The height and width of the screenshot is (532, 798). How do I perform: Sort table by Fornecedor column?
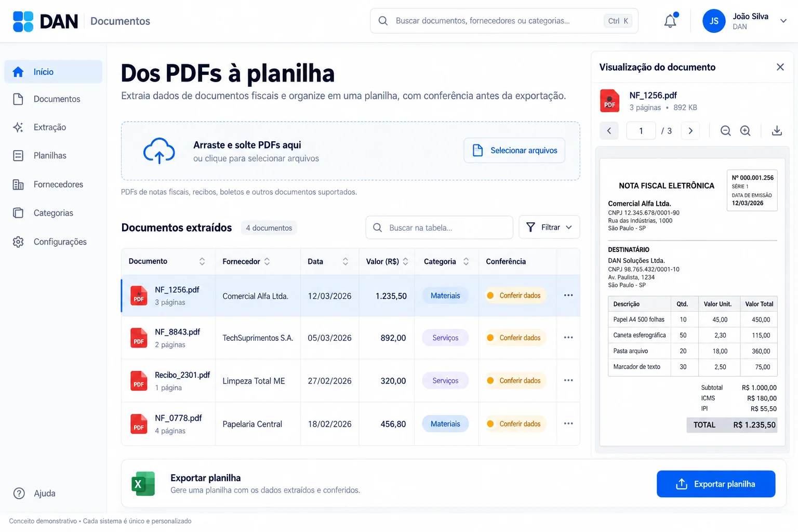(x=267, y=261)
